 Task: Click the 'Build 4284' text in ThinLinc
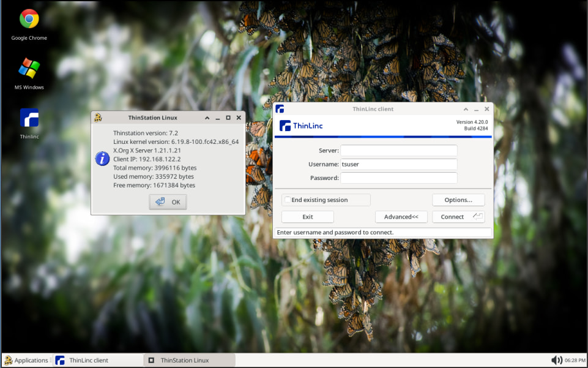point(476,129)
